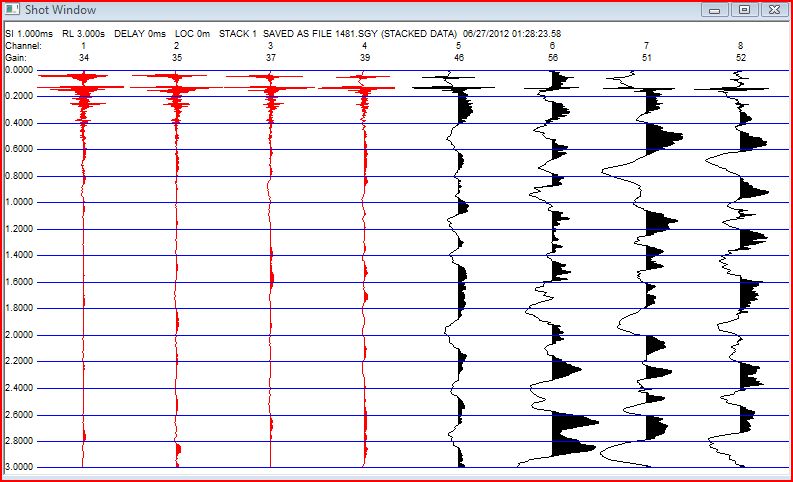This screenshot has height=482, width=793.
Task: Click the 'STACK 1' header text
Action: (x=238, y=34)
